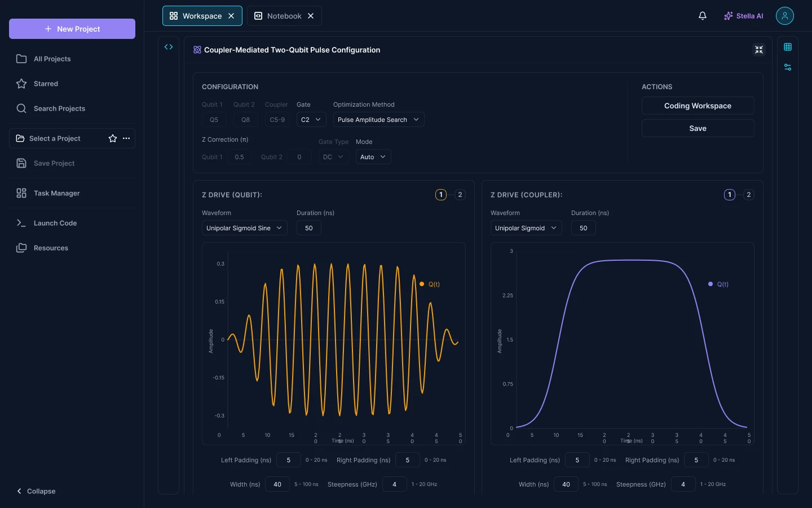Close the Notebook tab

pos(311,16)
